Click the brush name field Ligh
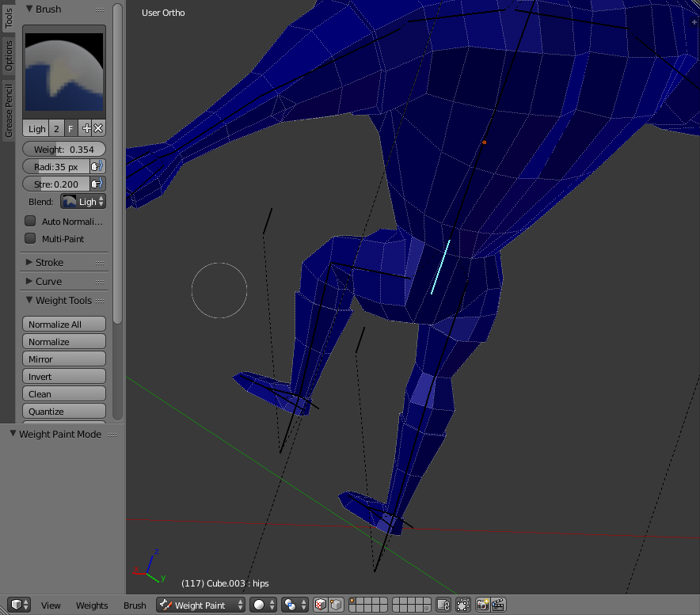The height and width of the screenshot is (615, 700). tap(36, 128)
